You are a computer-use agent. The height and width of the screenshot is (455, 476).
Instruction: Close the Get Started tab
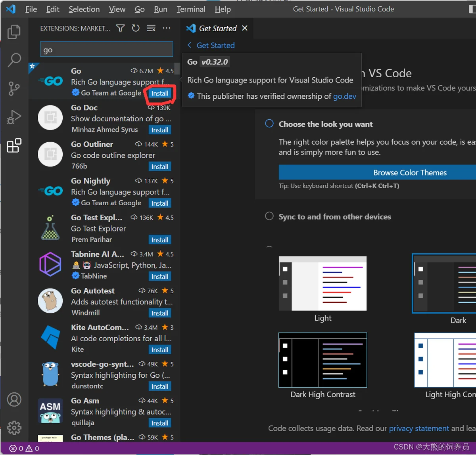click(x=245, y=28)
